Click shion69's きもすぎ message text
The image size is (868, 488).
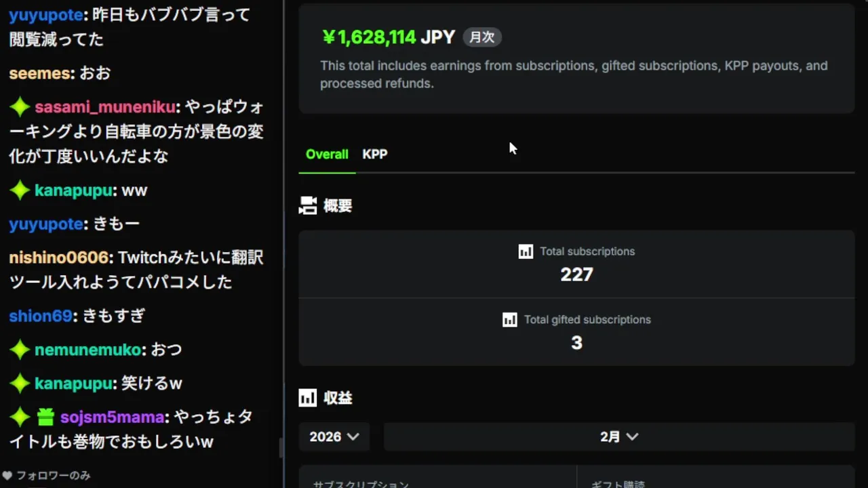[x=114, y=316]
